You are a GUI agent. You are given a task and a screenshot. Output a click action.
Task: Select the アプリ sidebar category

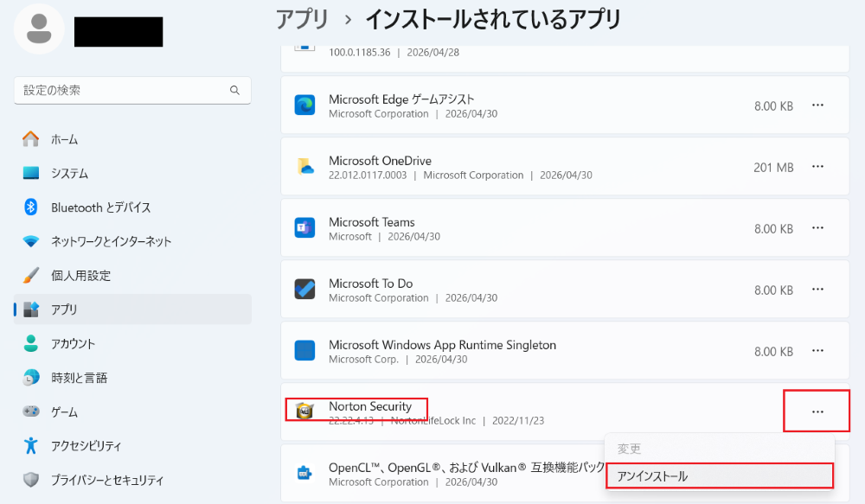132,309
